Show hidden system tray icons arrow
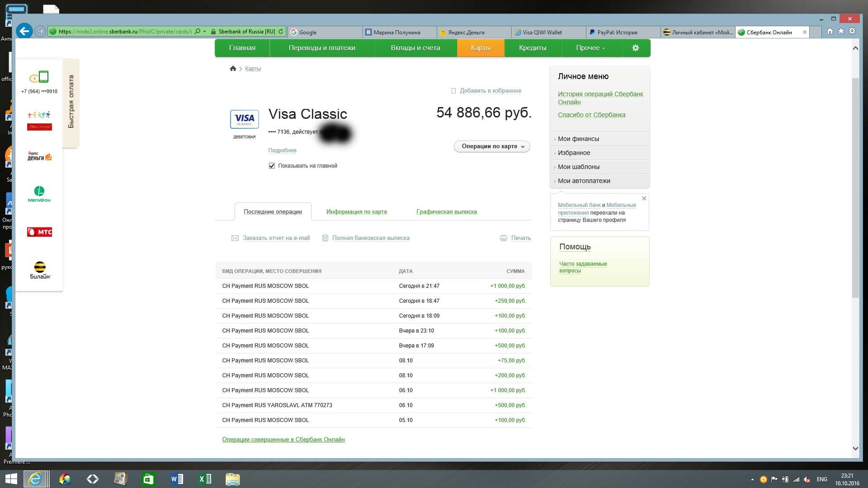The width and height of the screenshot is (868, 488). (x=752, y=479)
